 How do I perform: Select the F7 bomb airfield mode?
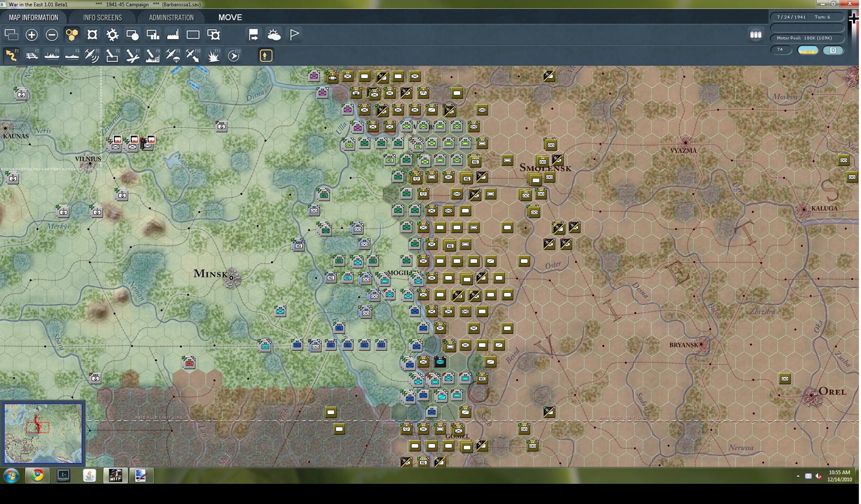[x=132, y=55]
